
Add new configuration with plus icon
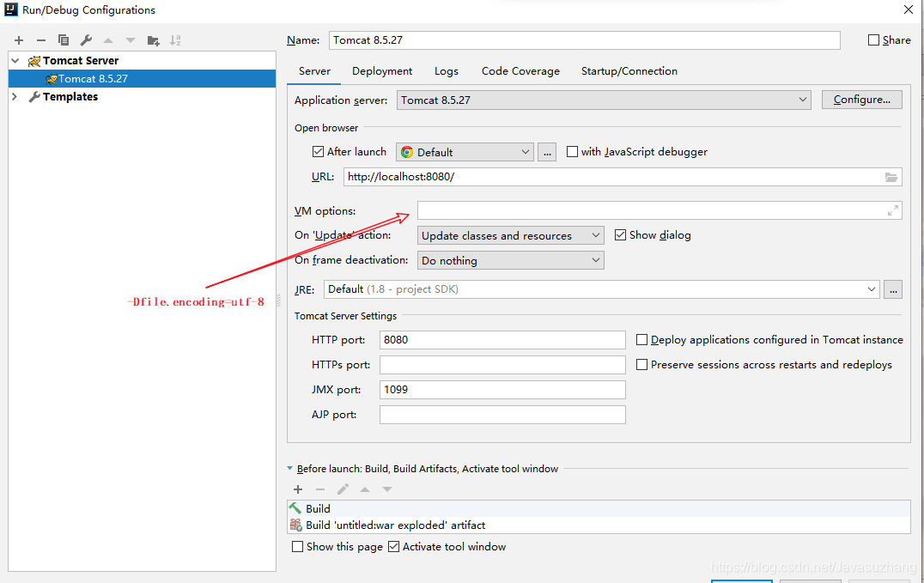[19, 40]
